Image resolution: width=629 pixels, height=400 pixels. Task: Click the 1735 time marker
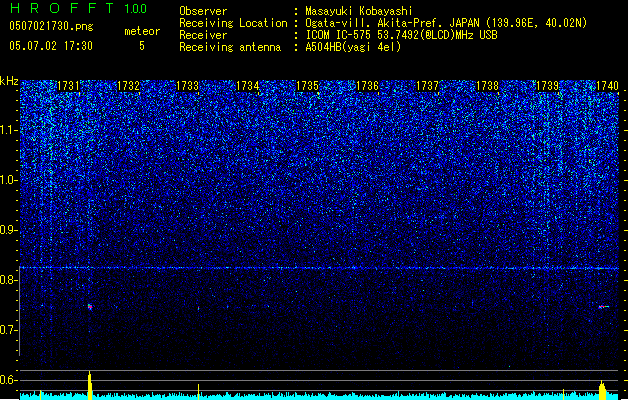[x=307, y=86]
